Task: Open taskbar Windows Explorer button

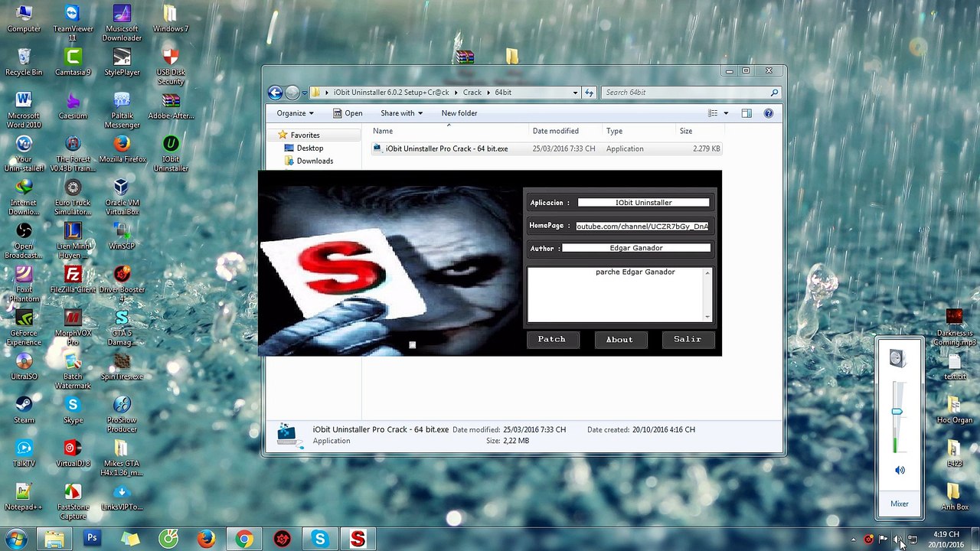Action: (54, 539)
